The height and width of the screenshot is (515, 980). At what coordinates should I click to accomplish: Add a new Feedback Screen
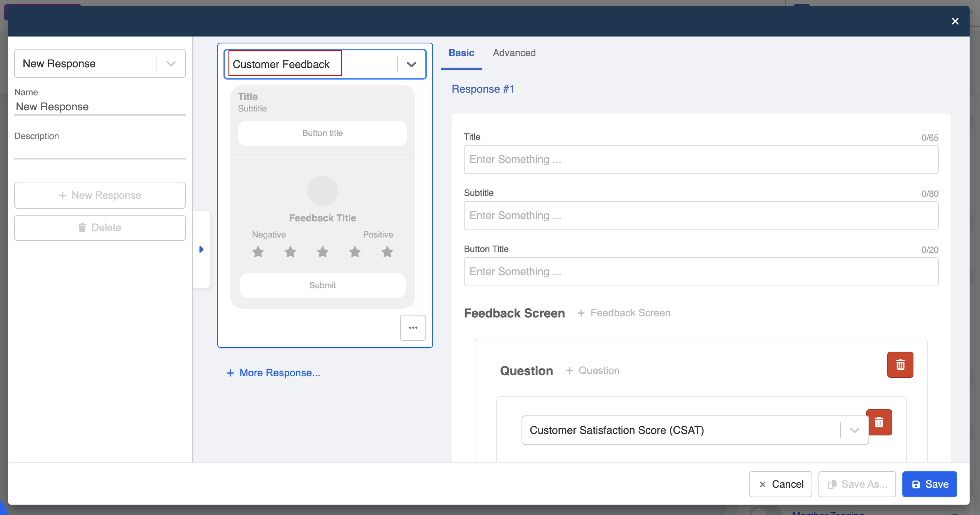point(624,313)
